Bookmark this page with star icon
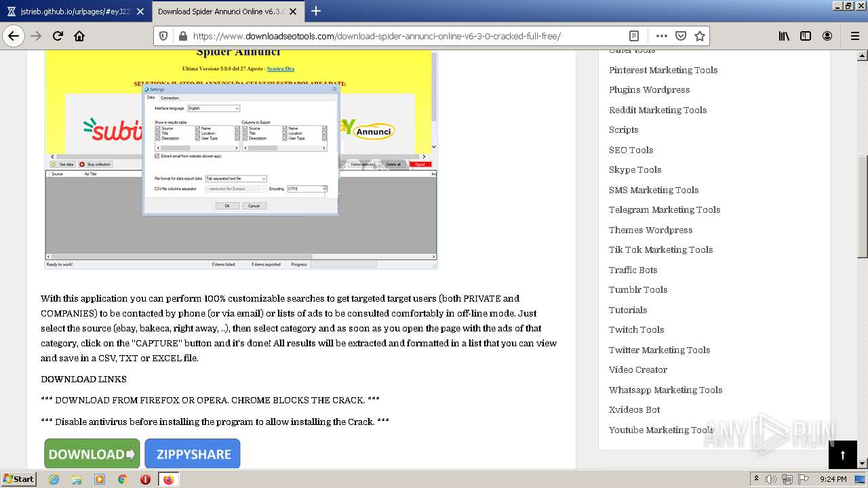The height and width of the screenshot is (488, 868). 700,36
